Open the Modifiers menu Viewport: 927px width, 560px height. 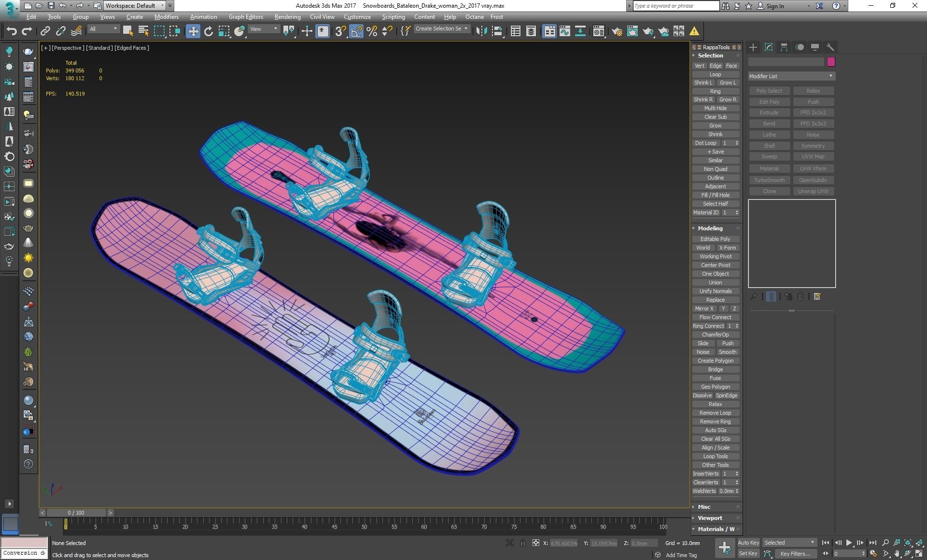point(167,17)
